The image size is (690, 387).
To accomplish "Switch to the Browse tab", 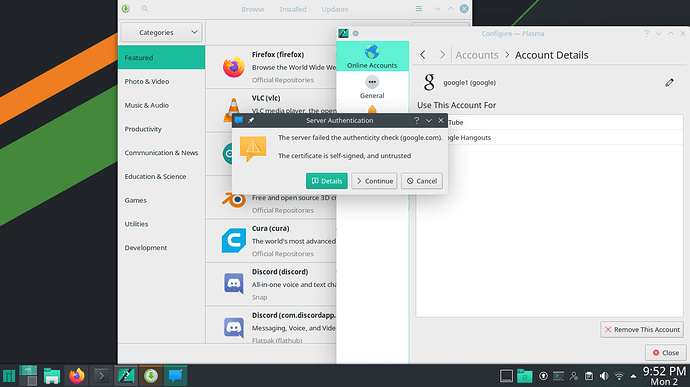I will pyautogui.click(x=253, y=9).
